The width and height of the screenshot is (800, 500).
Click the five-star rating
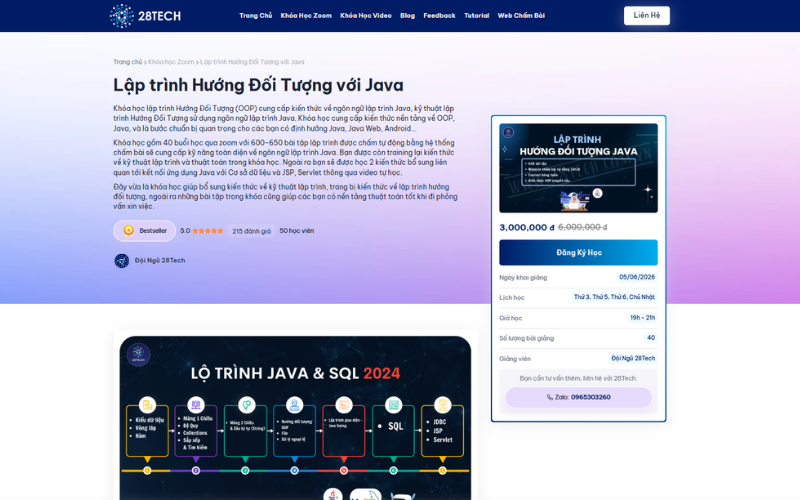point(208,231)
